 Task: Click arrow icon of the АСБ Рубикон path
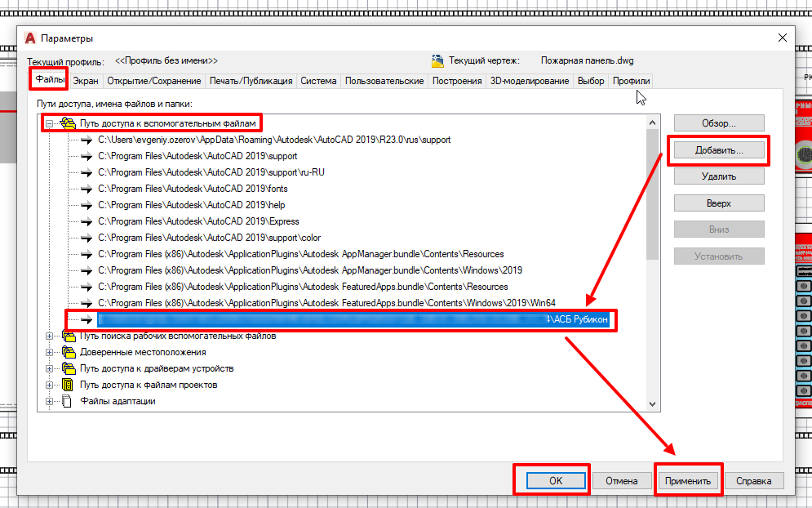point(87,320)
